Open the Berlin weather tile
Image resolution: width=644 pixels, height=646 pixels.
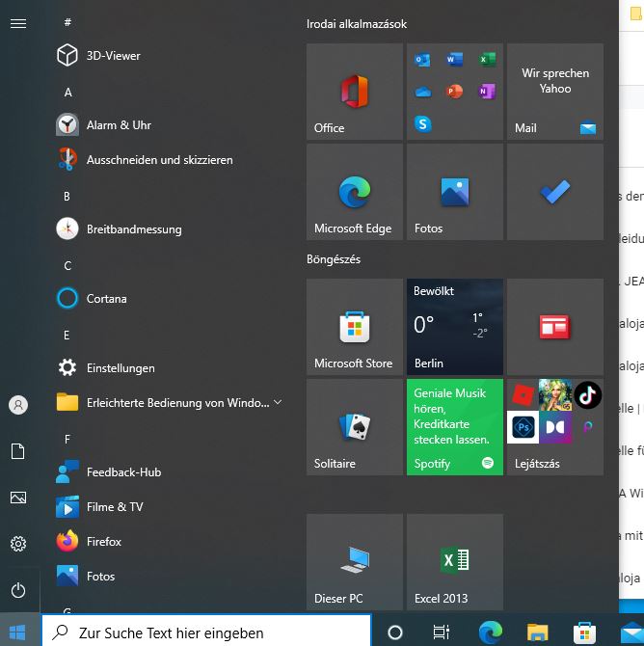[455, 327]
